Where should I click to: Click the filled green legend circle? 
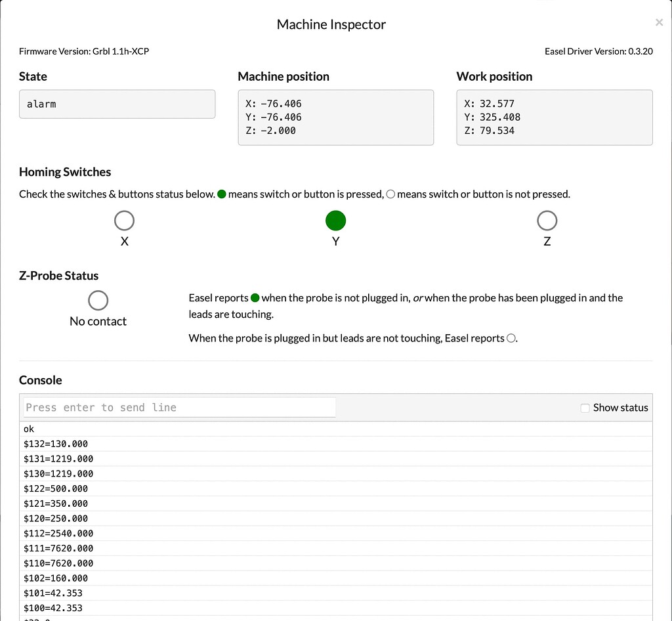[222, 194]
